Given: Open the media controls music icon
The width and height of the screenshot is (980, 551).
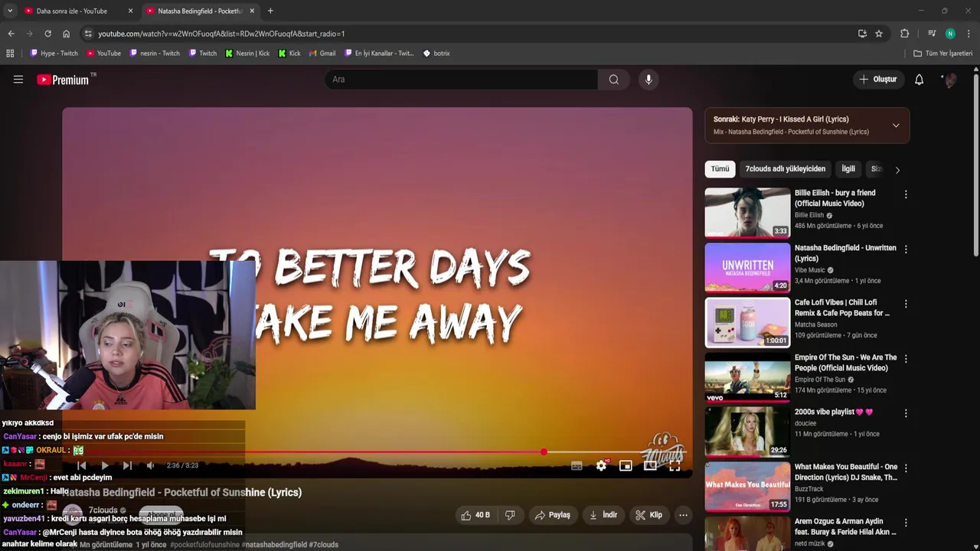Looking at the screenshot, I should pos(932,34).
